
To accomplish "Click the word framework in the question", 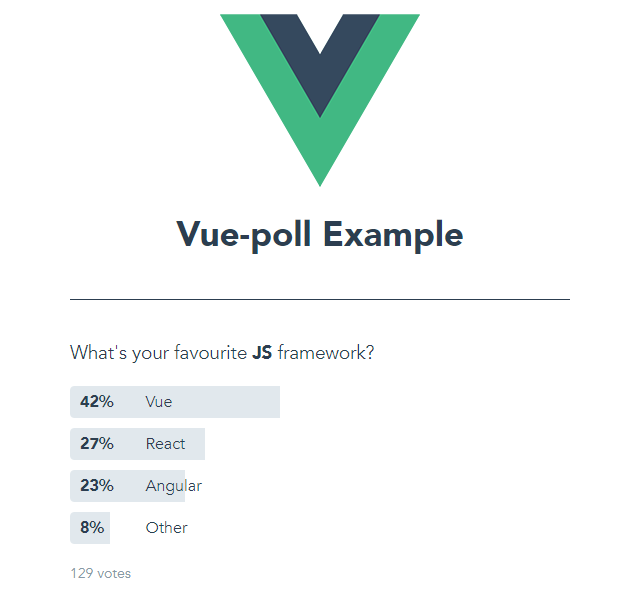I will click(326, 353).
